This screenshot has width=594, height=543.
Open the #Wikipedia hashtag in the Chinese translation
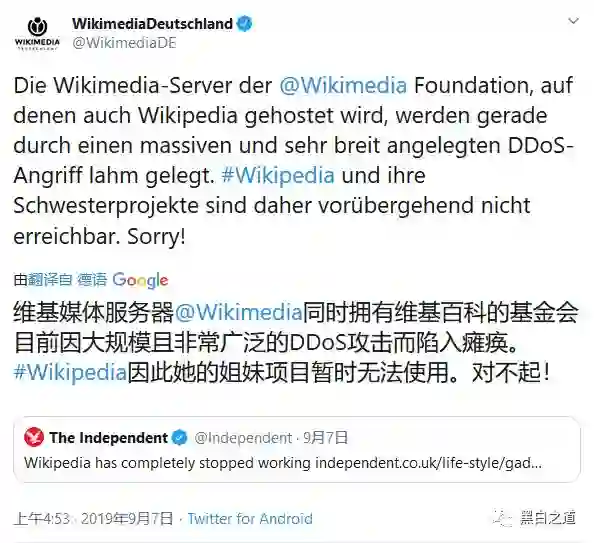[70, 372]
